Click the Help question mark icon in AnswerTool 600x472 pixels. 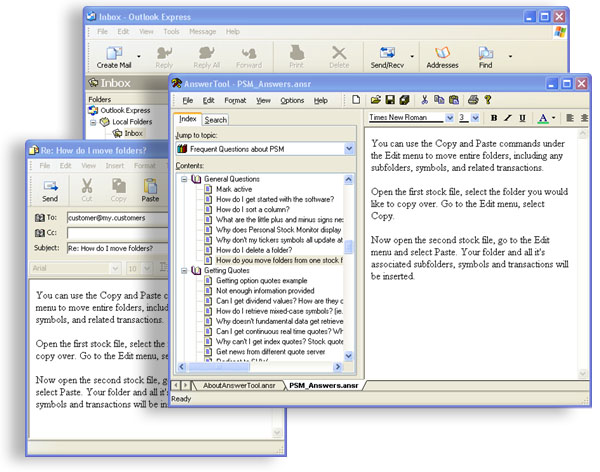point(488,100)
